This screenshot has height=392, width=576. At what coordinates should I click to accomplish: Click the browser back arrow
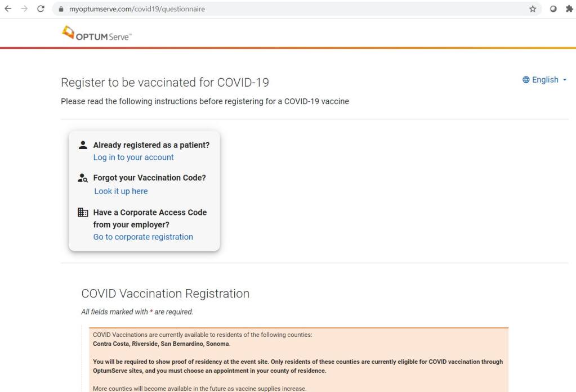[8, 9]
